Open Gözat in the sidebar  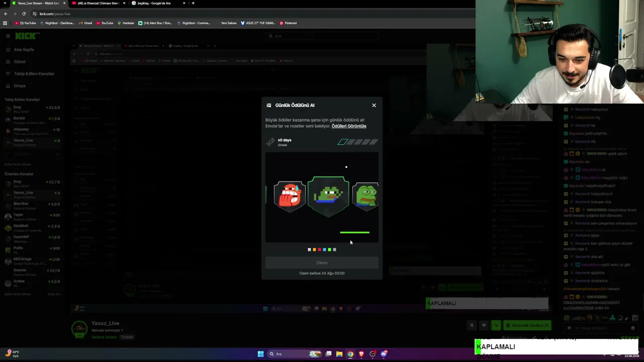pyautogui.click(x=20, y=62)
